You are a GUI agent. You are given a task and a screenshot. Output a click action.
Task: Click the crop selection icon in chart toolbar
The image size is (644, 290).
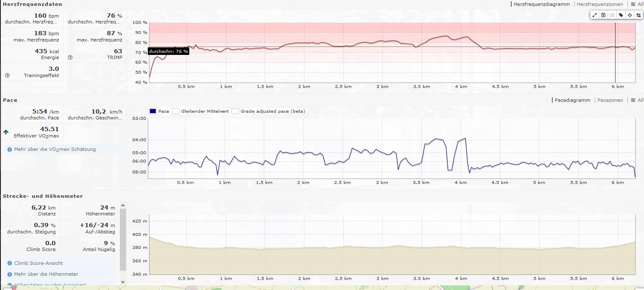pyautogui.click(x=639, y=15)
